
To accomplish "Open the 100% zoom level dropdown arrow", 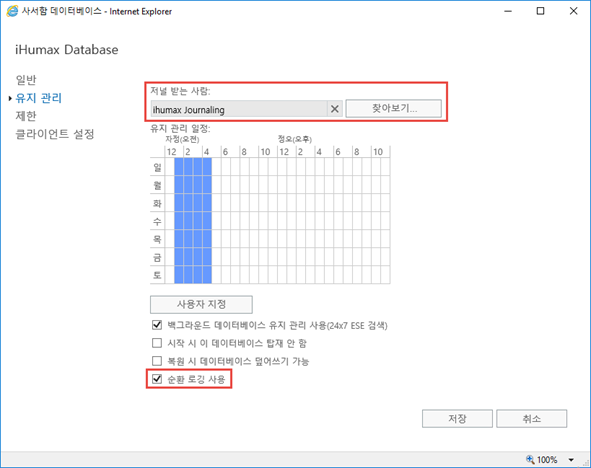I will point(571,460).
